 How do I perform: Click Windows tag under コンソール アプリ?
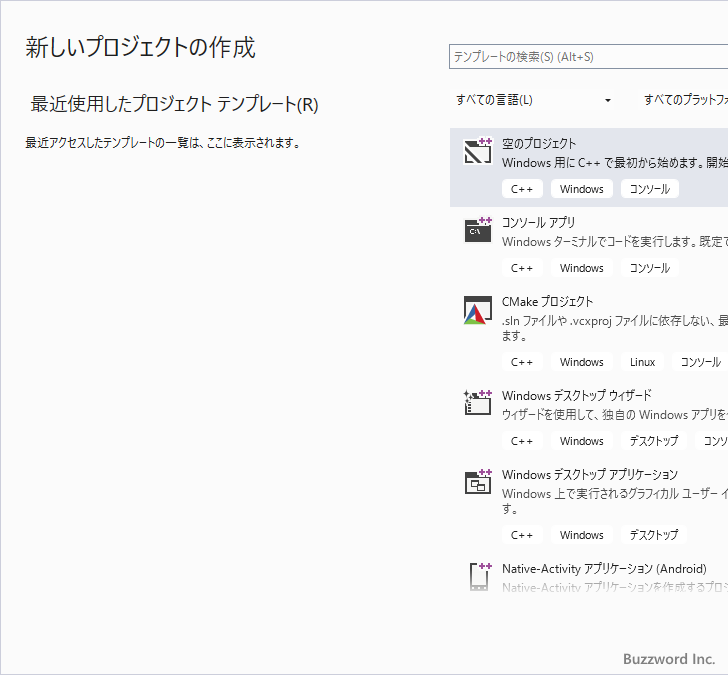pos(582,268)
